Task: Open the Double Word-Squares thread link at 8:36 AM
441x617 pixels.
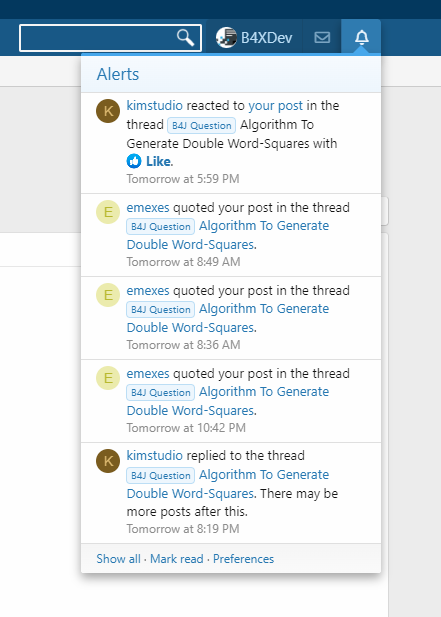Action: click(x=228, y=318)
